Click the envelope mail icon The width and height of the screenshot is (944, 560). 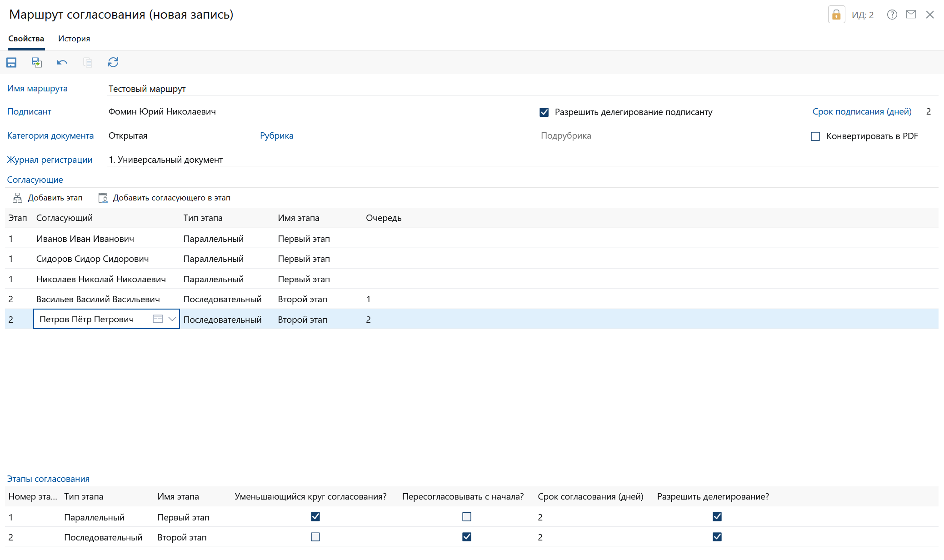point(911,15)
